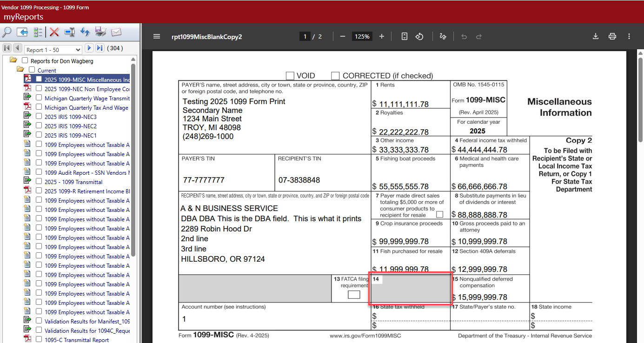Open the Report 1 - 50 dropdown

(x=53, y=50)
